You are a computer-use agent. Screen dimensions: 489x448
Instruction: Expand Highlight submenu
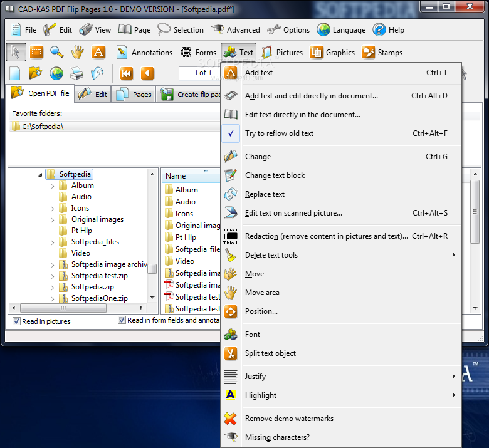pos(341,395)
